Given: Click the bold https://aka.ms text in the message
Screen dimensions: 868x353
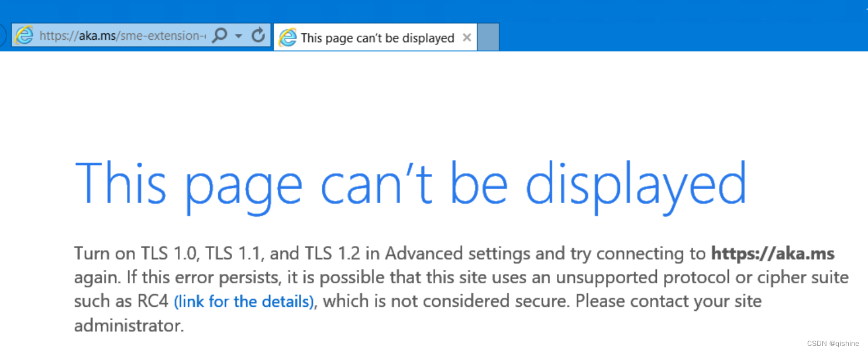Looking at the screenshot, I should 773,253.
